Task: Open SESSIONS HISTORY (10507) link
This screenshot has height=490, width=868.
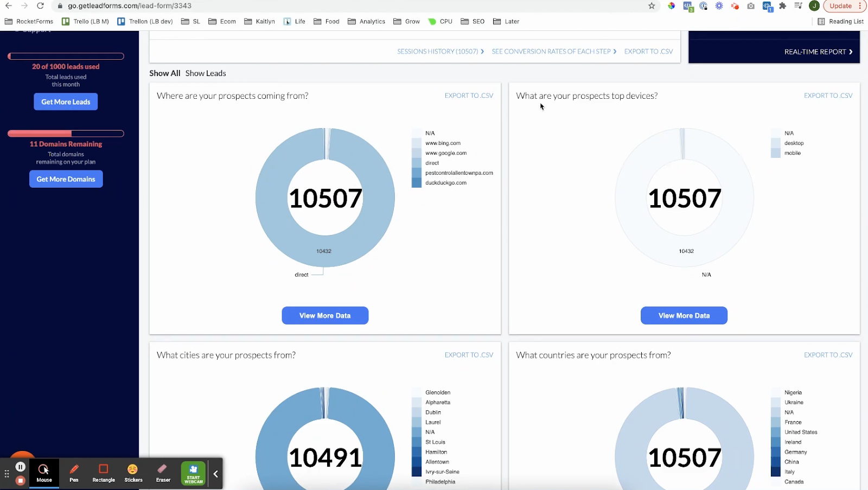Action: click(437, 51)
